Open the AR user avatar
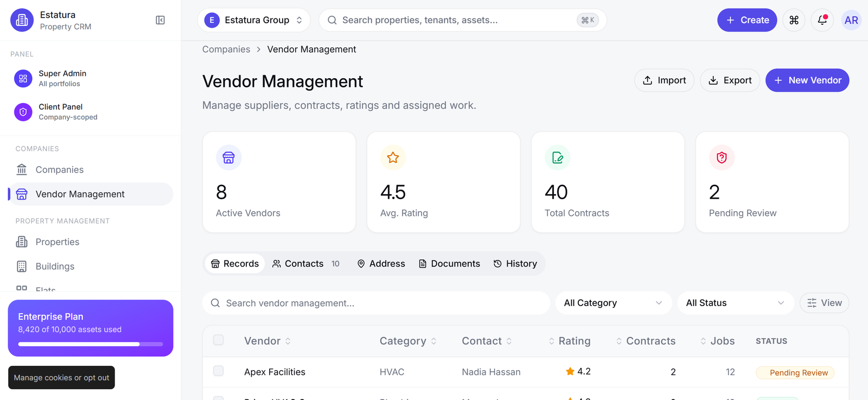 tap(851, 20)
